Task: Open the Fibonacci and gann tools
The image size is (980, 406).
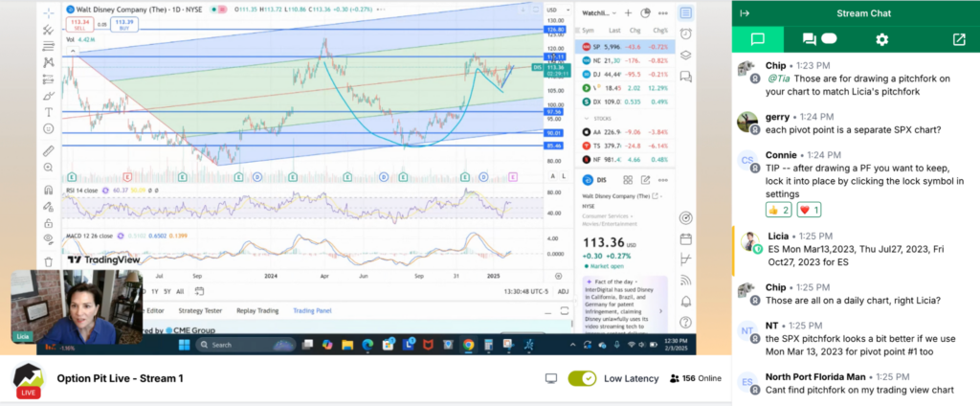Action: (48, 46)
